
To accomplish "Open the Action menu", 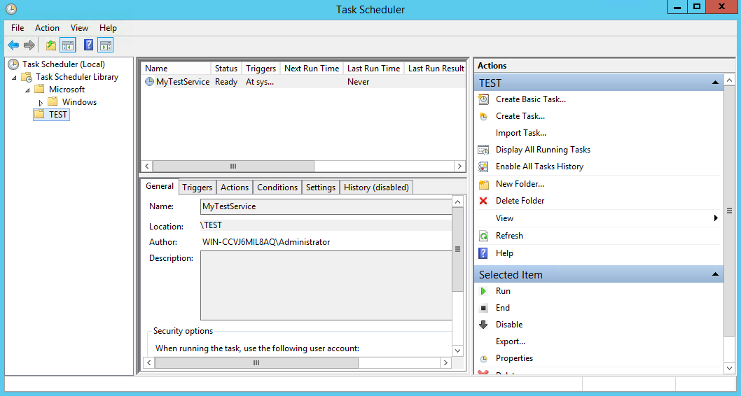I will pyautogui.click(x=47, y=28).
